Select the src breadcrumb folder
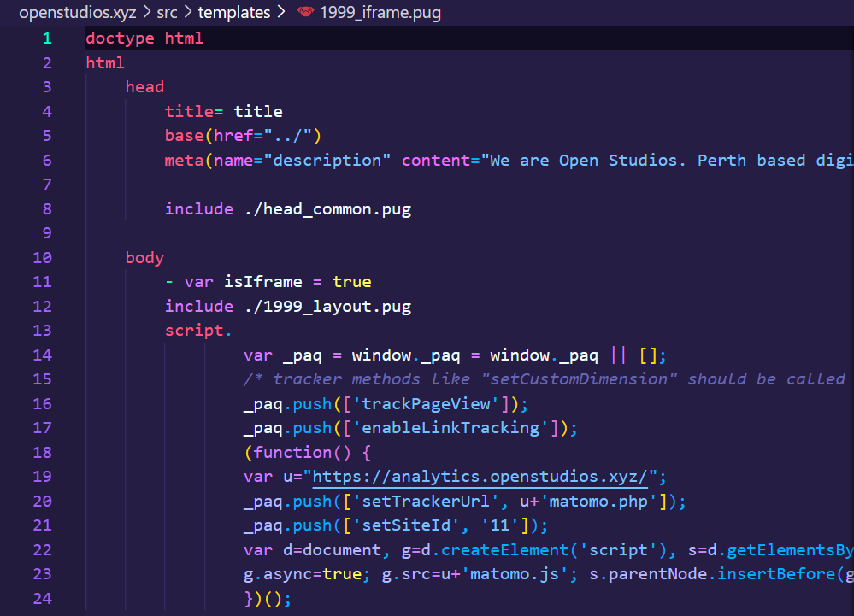Screen dimensions: 854x616 point(168,12)
